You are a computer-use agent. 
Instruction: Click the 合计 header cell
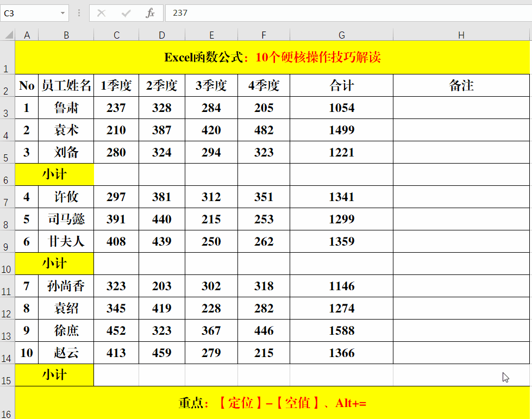(x=341, y=85)
